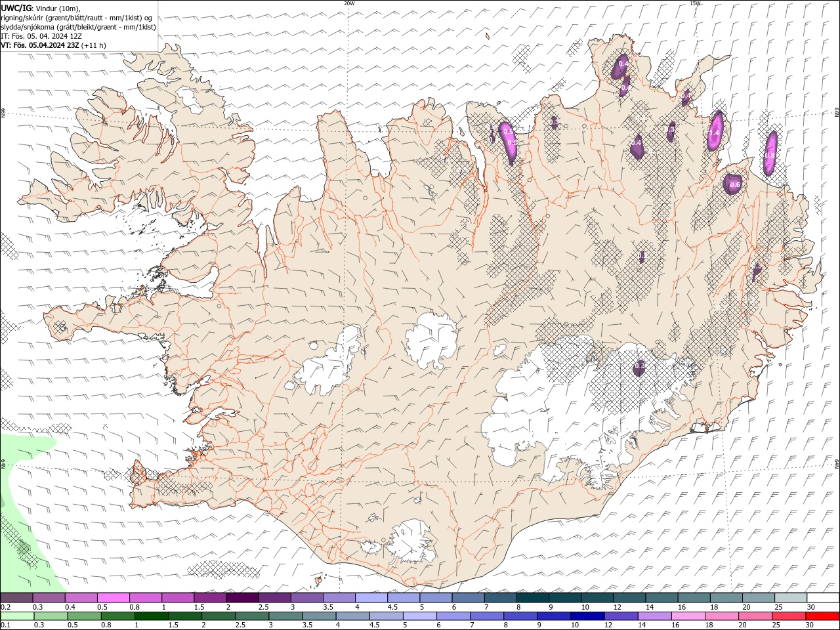The width and height of the screenshot is (840, 630).
Task: Click the deep blue rain swatch between 10 and 12
Action: (x=587, y=616)
